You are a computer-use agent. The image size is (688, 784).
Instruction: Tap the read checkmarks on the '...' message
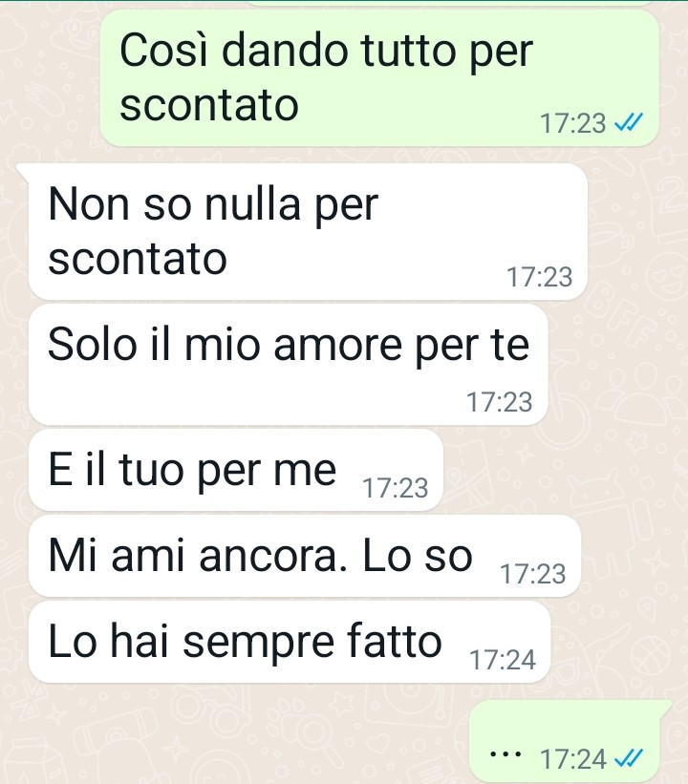click(x=628, y=758)
